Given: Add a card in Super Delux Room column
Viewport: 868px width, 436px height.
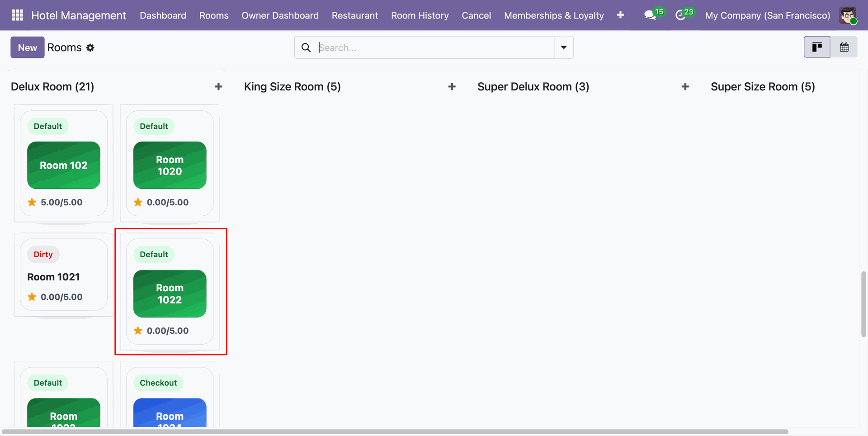Looking at the screenshot, I should coord(685,86).
